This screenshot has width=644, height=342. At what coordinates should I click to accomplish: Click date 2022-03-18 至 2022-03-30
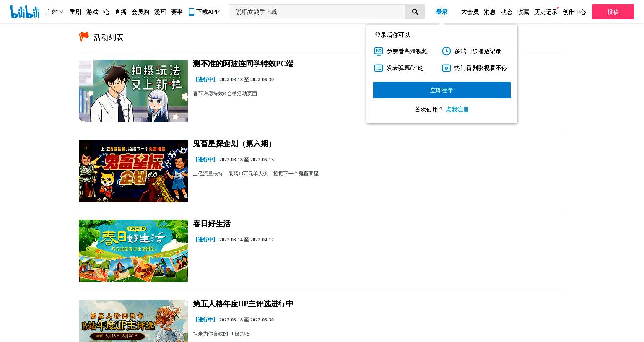click(247, 320)
